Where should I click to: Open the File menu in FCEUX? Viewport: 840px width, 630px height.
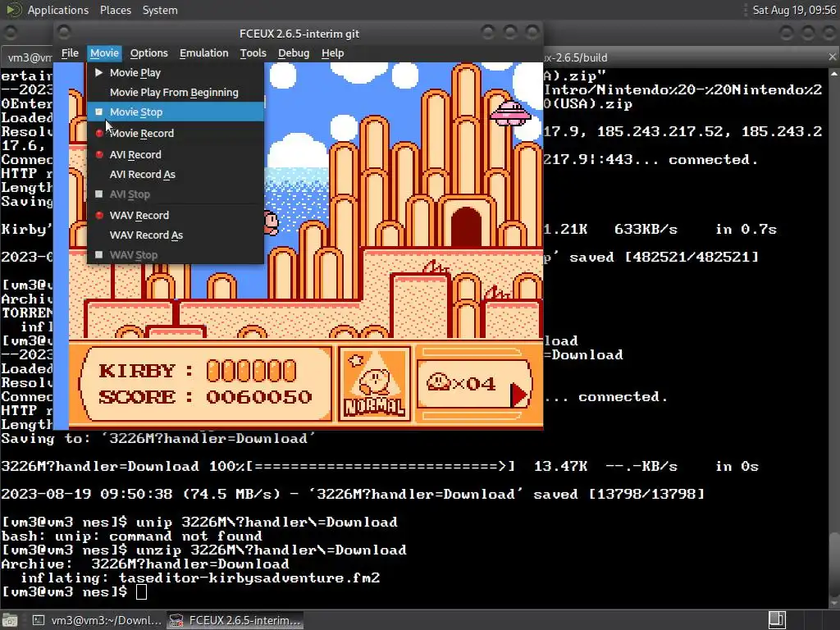pos(70,53)
